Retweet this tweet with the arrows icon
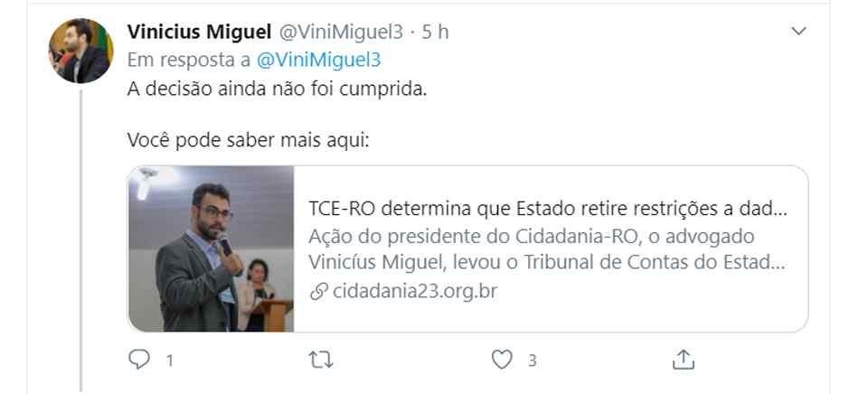The width and height of the screenshot is (868, 394). [320, 360]
